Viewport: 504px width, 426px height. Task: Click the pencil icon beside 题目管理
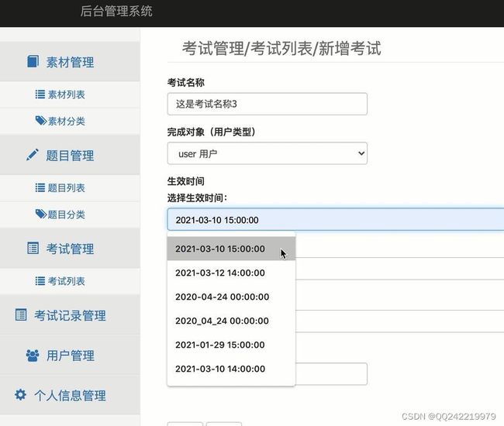32,155
